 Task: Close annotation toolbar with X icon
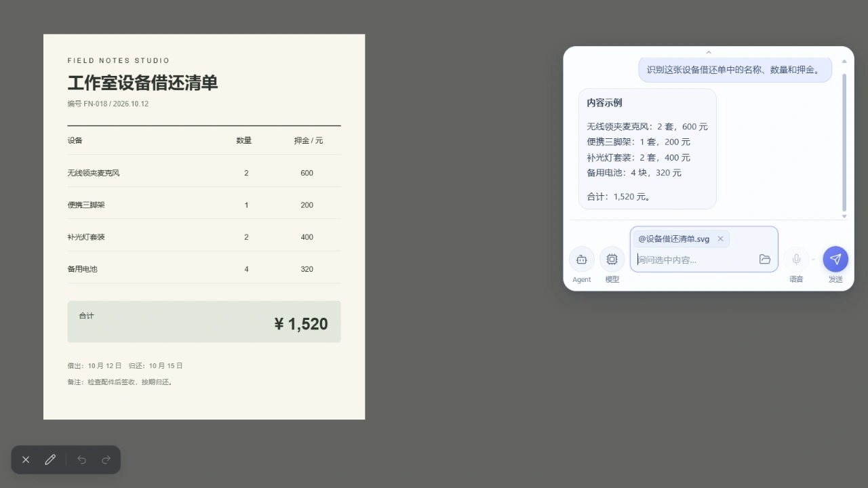click(x=26, y=460)
